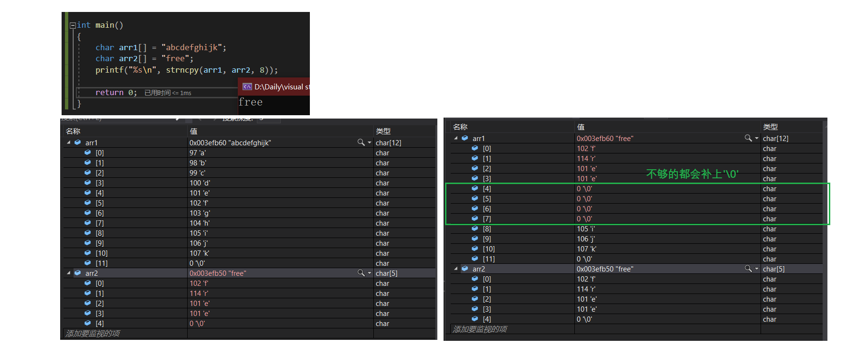The image size is (868, 348).
Task: Click the field icon for 97 'a' row
Action: pos(87,152)
